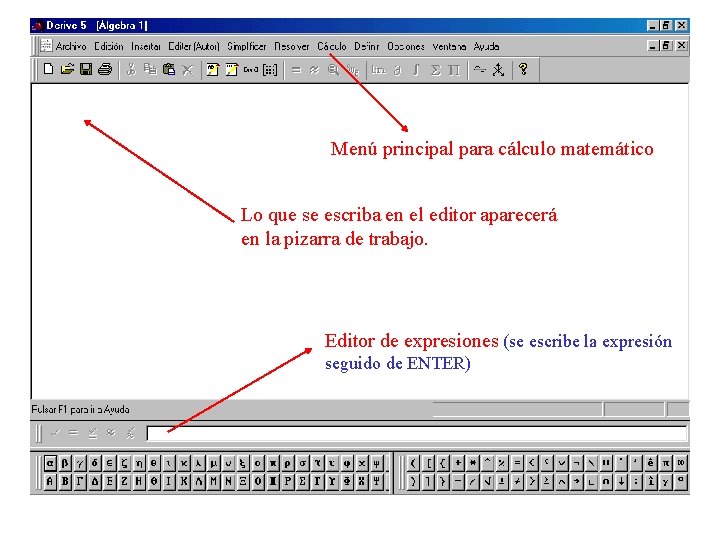This screenshot has width=720, height=540.
Task: Click the Derivative icon in toolbar
Action: coord(398,70)
